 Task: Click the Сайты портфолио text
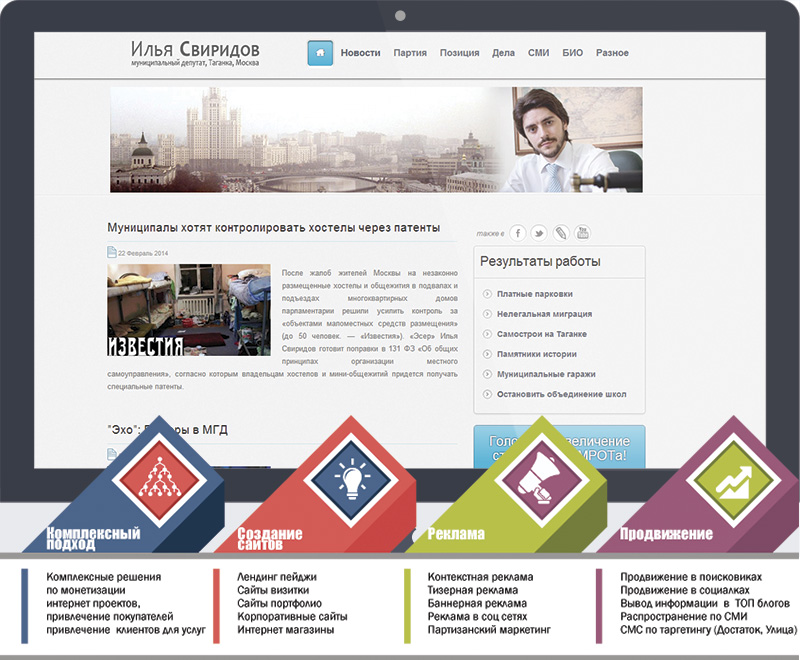click(279, 603)
